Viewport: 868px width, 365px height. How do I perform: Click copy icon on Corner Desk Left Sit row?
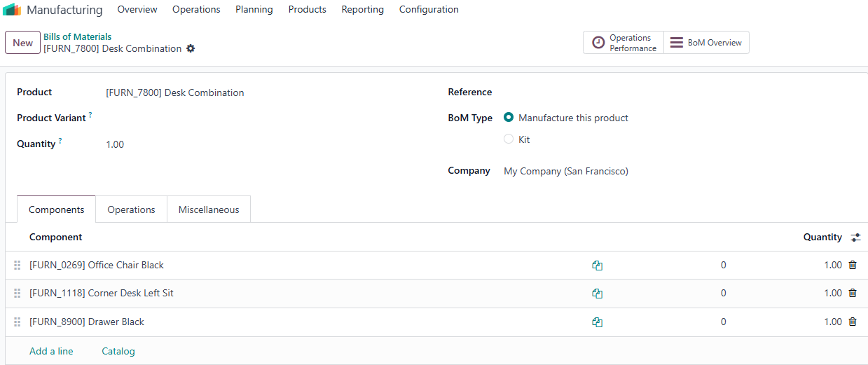pyautogui.click(x=597, y=294)
